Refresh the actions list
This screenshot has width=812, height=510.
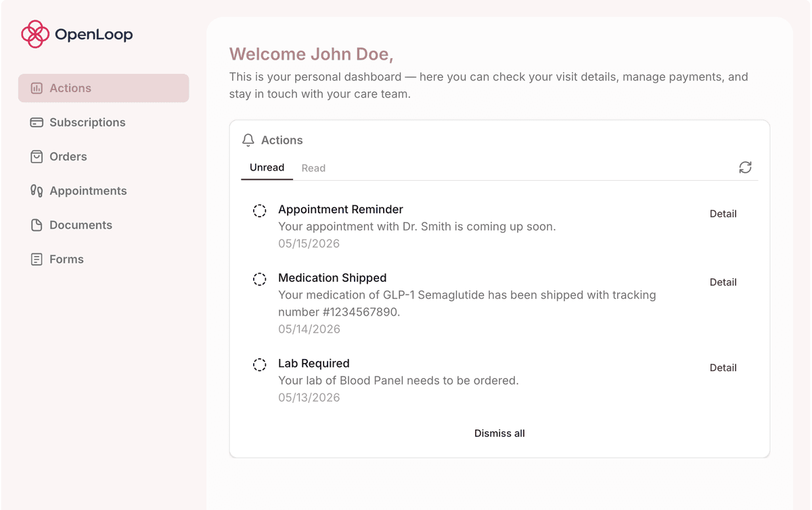(745, 167)
